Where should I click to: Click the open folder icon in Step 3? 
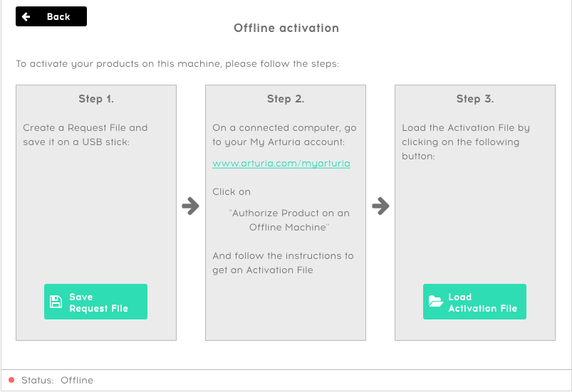(x=435, y=301)
